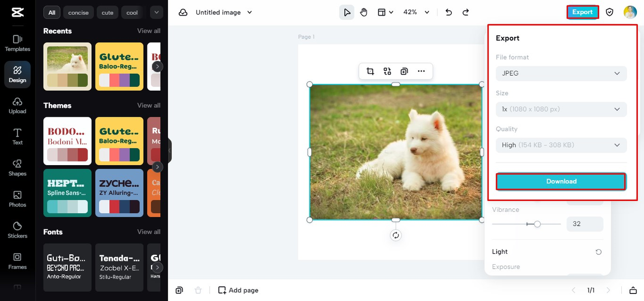Select the Crop tool above image
The width and height of the screenshot is (644, 301).
pyautogui.click(x=370, y=71)
